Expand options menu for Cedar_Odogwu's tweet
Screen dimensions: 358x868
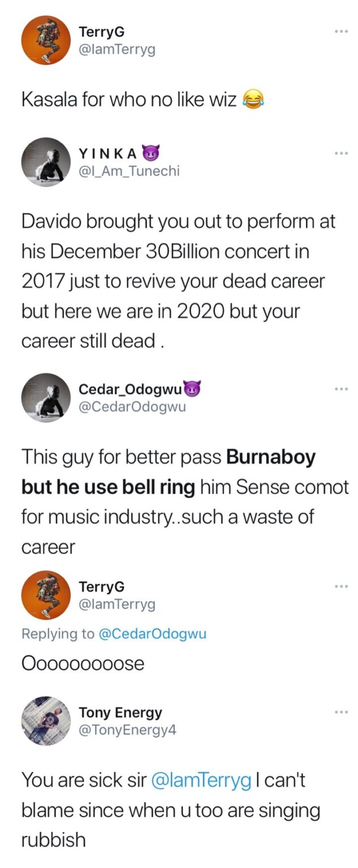point(340,388)
